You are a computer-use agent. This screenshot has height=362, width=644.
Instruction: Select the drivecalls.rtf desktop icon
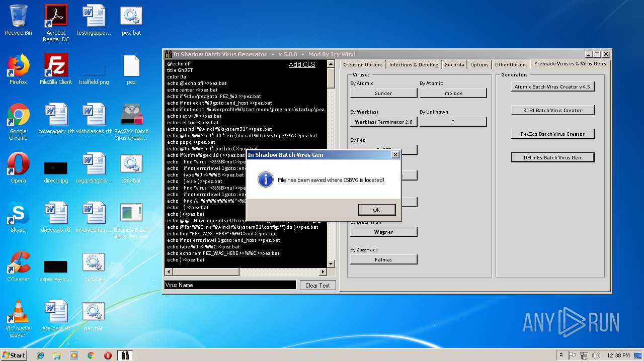(x=56, y=217)
